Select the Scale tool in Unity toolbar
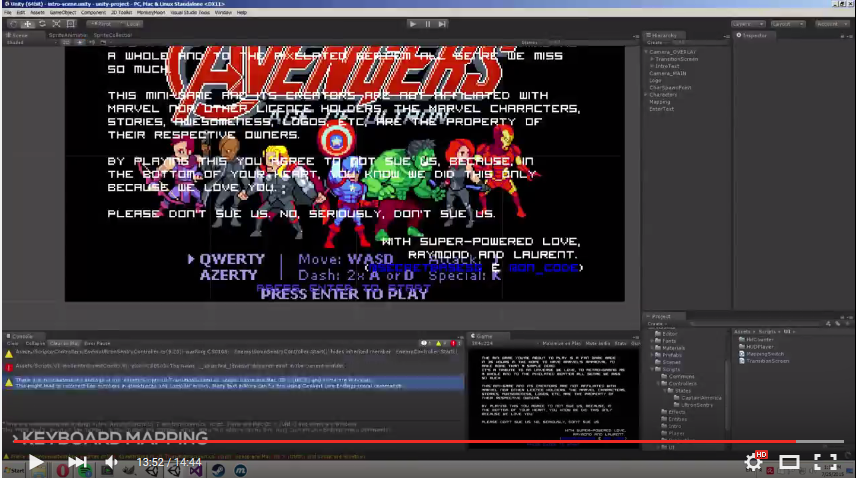Viewport: 856px width, 478px height. tap(56, 24)
